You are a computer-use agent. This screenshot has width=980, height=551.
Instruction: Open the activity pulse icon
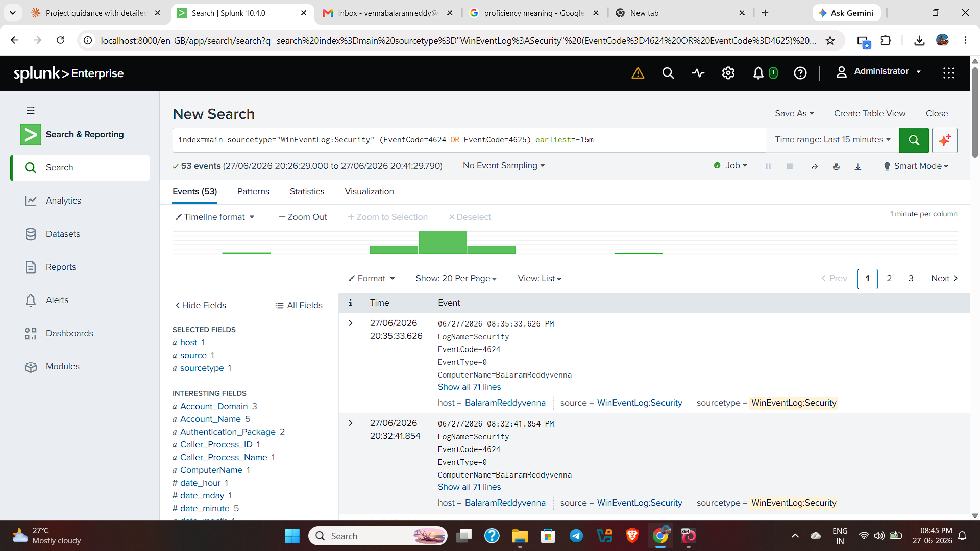click(698, 73)
